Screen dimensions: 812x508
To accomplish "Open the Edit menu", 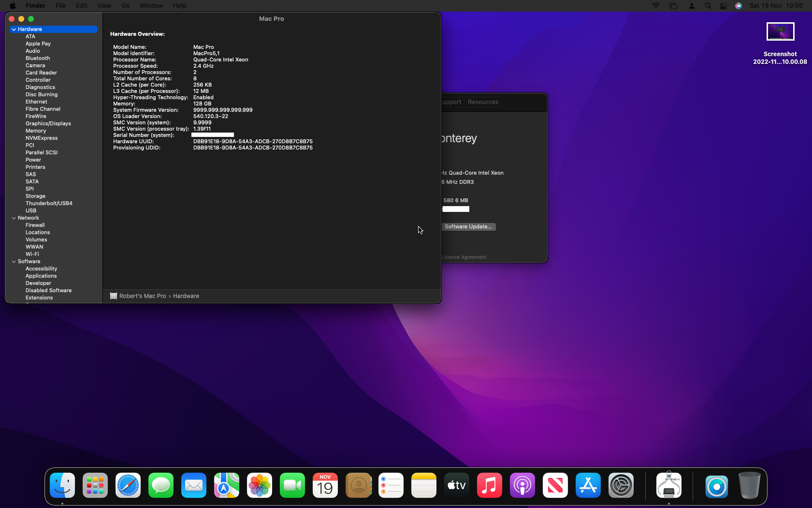I will 82,6.
